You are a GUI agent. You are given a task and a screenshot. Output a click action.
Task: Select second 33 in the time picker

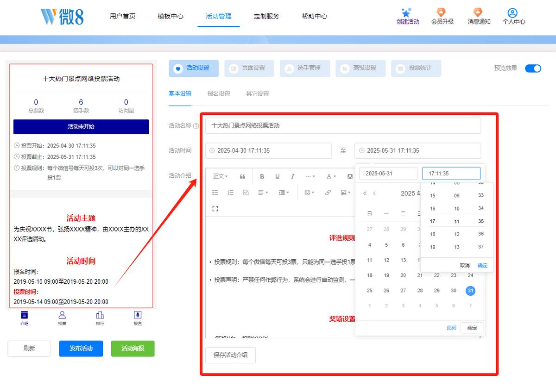click(481, 196)
